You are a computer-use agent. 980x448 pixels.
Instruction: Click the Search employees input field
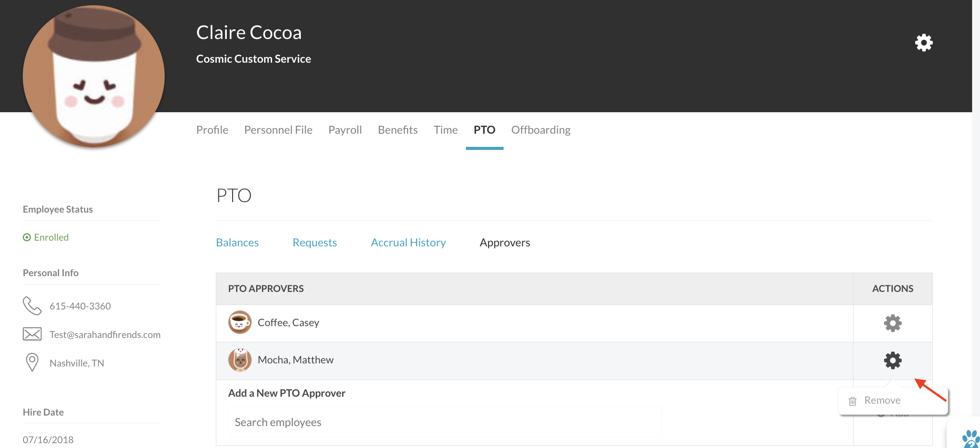point(444,422)
